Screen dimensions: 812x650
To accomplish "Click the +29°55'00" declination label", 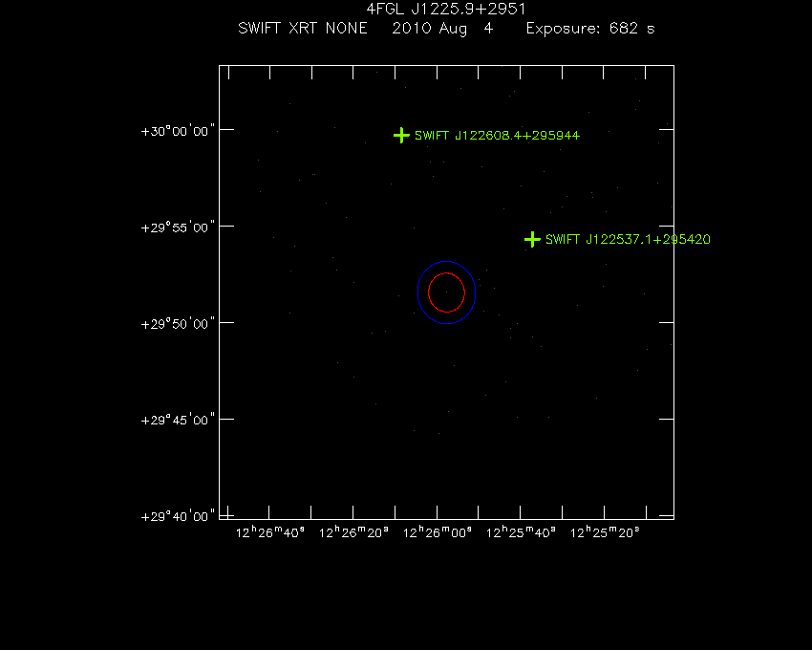I will coord(178,227).
